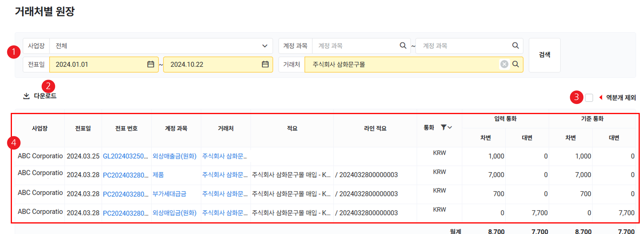Click the 검색 button

click(x=544, y=55)
